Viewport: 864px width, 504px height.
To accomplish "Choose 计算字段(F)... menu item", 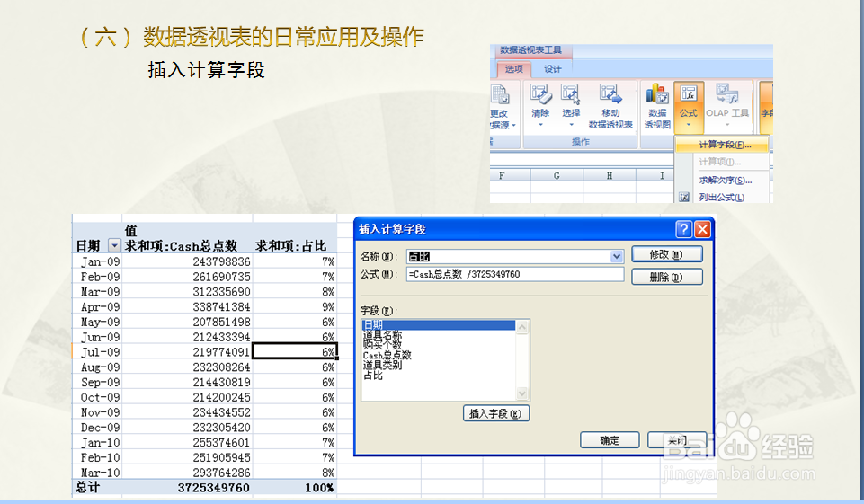I will [x=722, y=145].
